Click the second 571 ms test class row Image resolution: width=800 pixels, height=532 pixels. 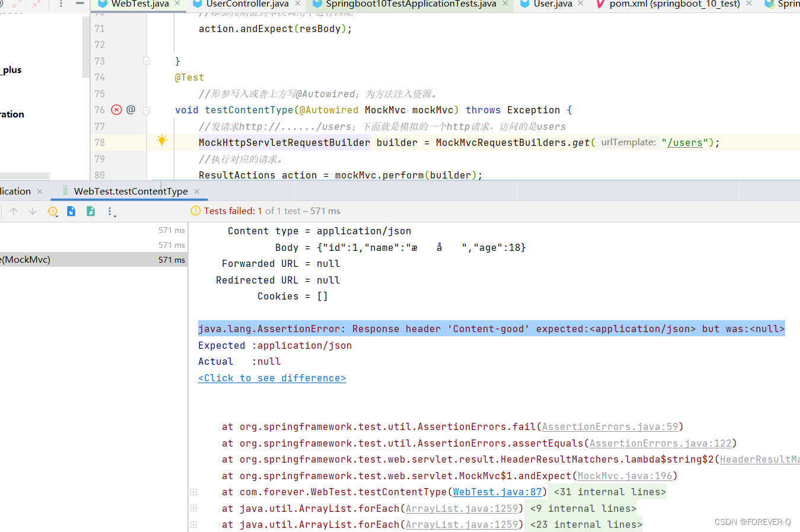point(94,245)
